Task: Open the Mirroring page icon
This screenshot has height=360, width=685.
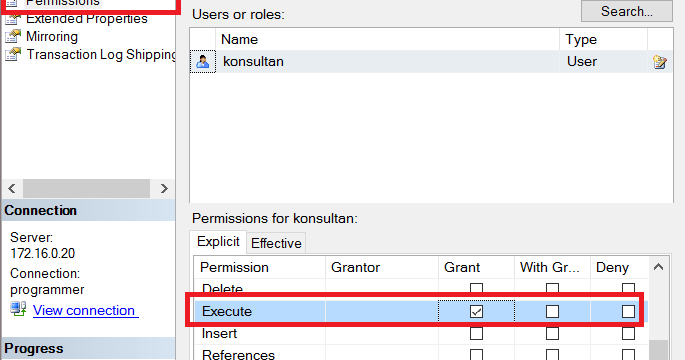Action: [13, 37]
